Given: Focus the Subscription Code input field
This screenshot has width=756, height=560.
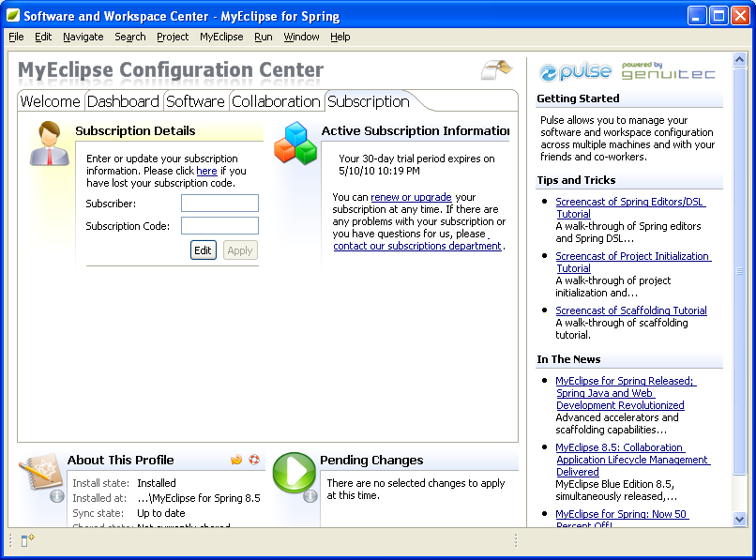Looking at the screenshot, I should [219, 225].
